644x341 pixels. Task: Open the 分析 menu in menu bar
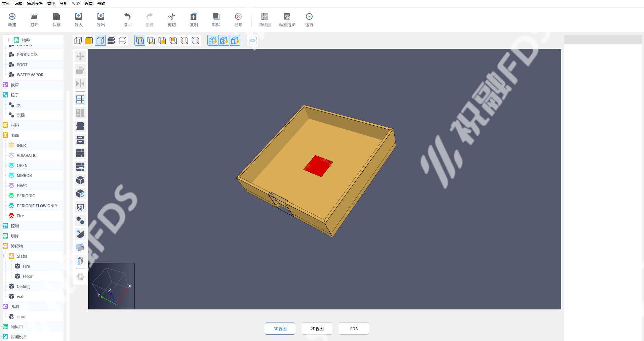pyautogui.click(x=64, y=3)
